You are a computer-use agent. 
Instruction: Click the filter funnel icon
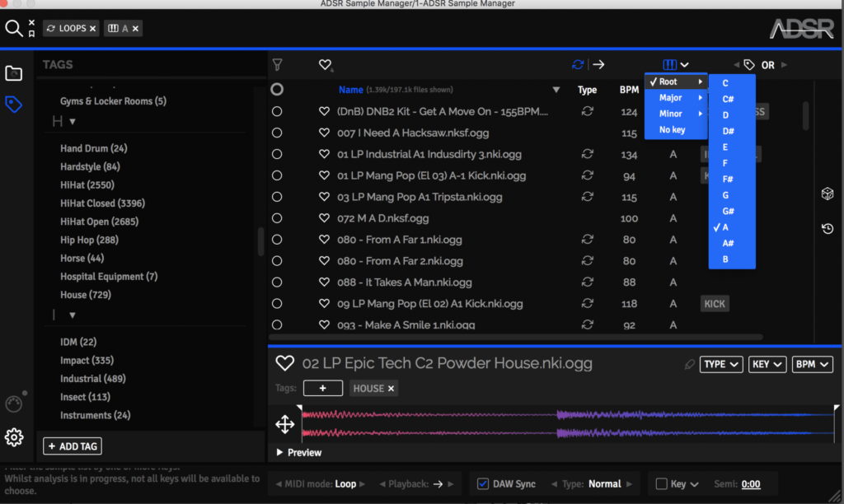[x=277, y=64]
